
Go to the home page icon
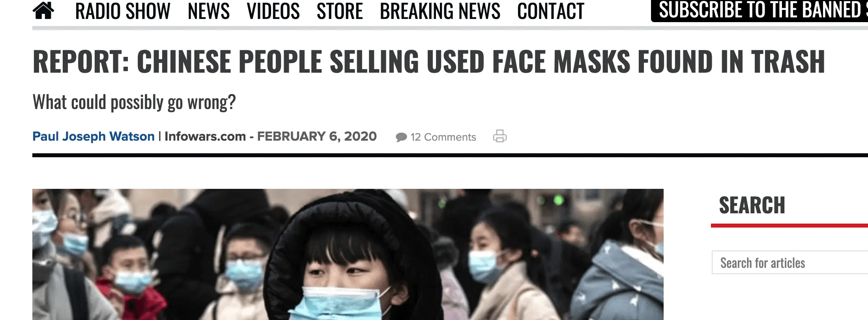coord(43,11)
